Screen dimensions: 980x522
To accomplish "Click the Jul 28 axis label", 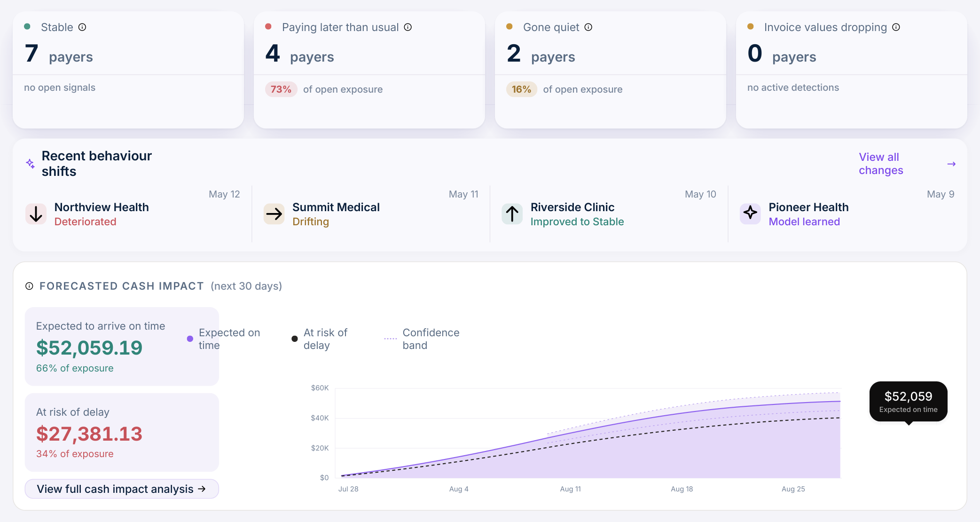I will click(348, 489).
